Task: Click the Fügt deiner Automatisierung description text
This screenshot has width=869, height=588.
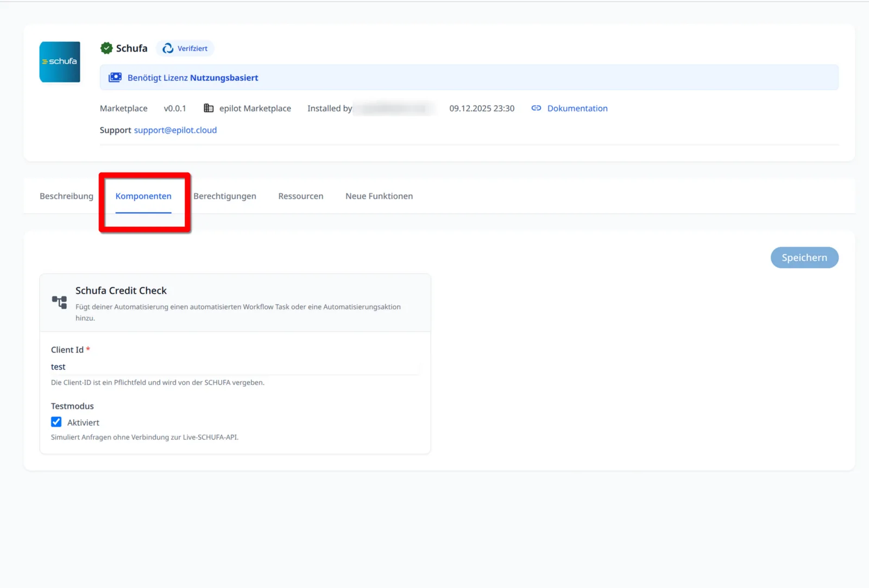Action: pos(238,312)
